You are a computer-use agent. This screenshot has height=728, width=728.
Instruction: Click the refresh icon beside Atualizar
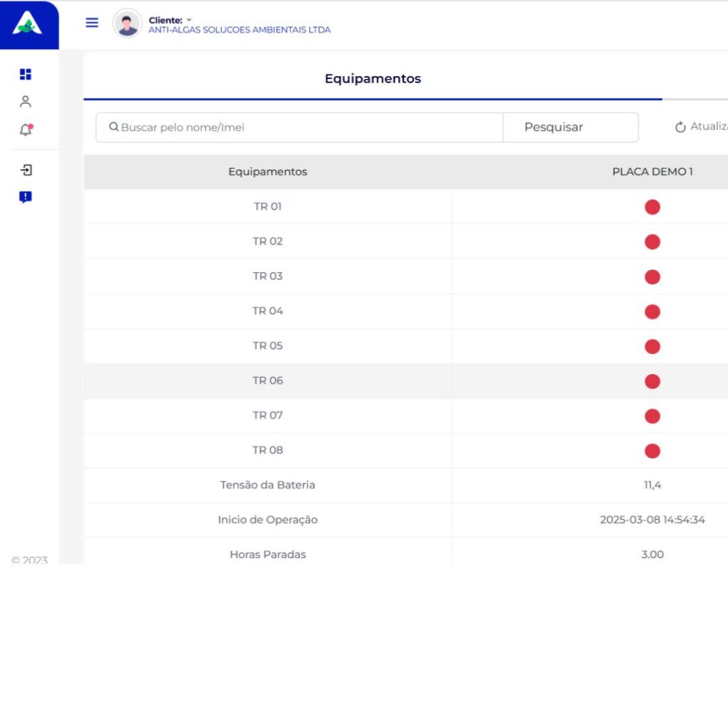(680, 127)
